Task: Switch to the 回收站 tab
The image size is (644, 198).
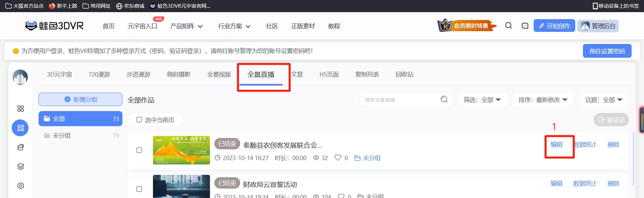Action: click(405, 75)
